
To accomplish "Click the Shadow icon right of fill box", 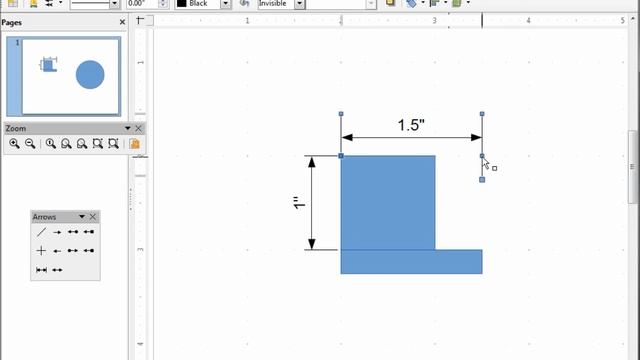I will tap(391, 3).
